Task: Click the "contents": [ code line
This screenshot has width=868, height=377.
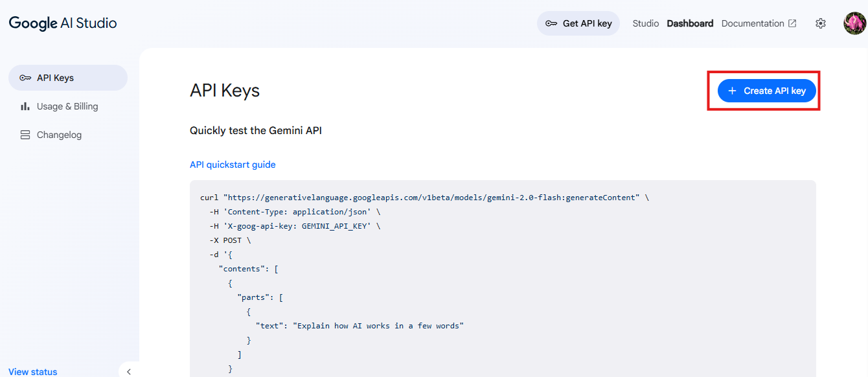Action: tap(249, 269)
